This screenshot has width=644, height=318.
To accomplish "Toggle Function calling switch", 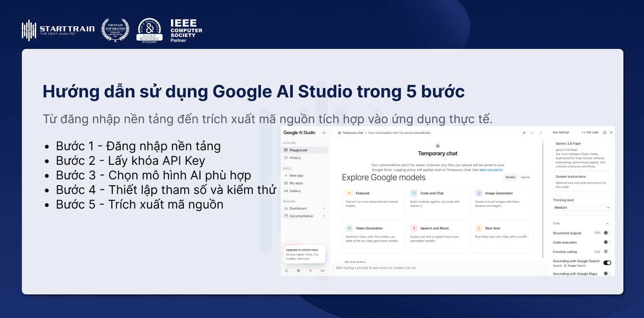I will [x=607, y=252].
